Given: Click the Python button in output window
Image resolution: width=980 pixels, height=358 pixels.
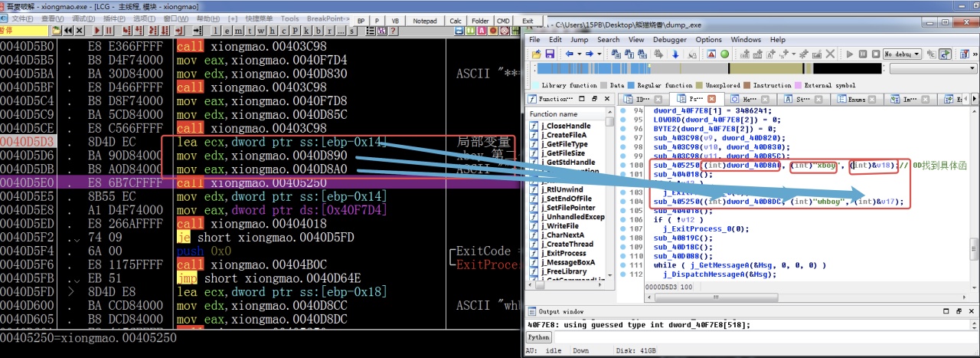Looking at the screenshot, I should pos(538,337).
